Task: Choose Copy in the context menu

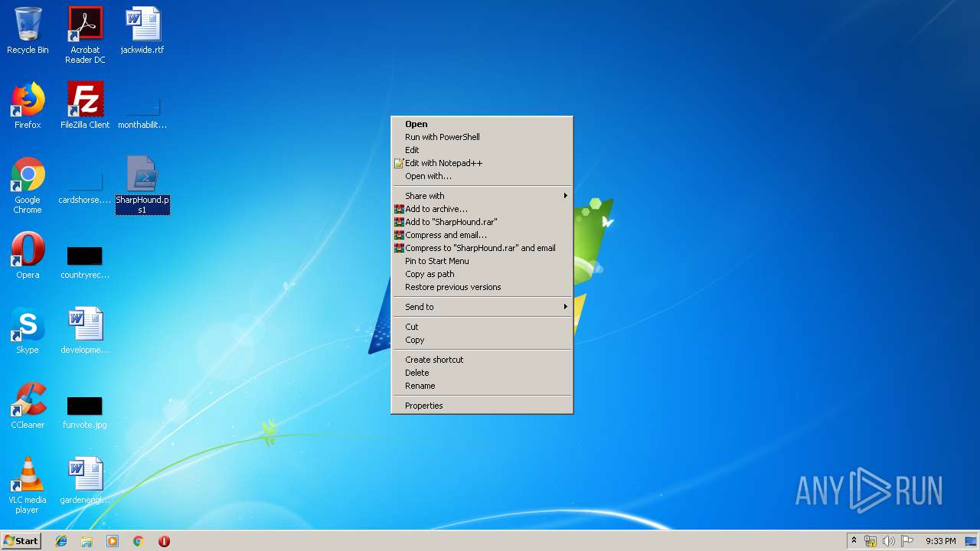Action: click(x=482, y=340)
